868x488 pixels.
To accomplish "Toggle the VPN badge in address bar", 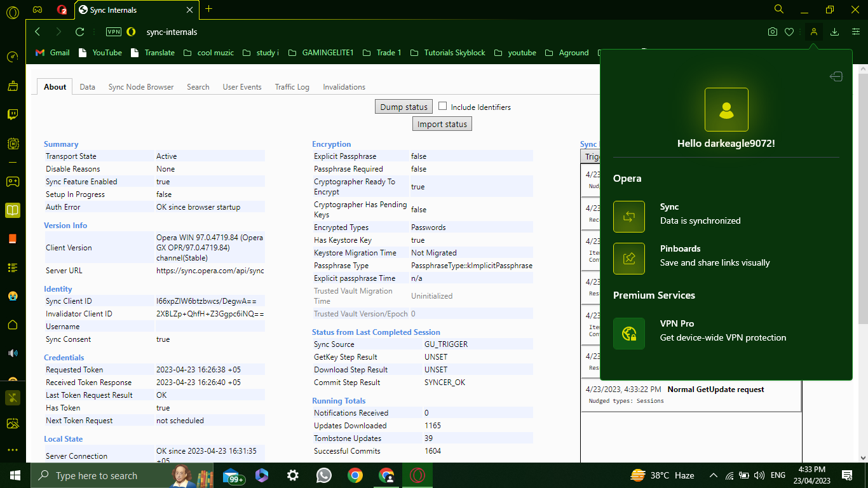I will [x=114, y=32].
